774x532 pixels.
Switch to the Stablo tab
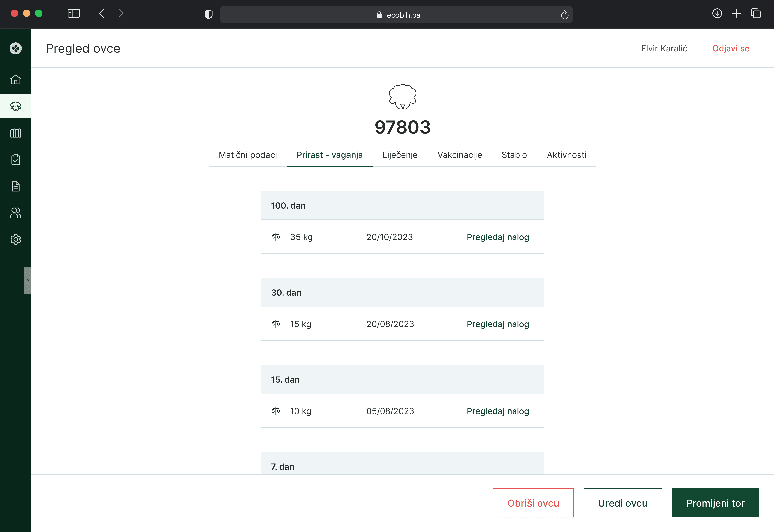(514, 155)
